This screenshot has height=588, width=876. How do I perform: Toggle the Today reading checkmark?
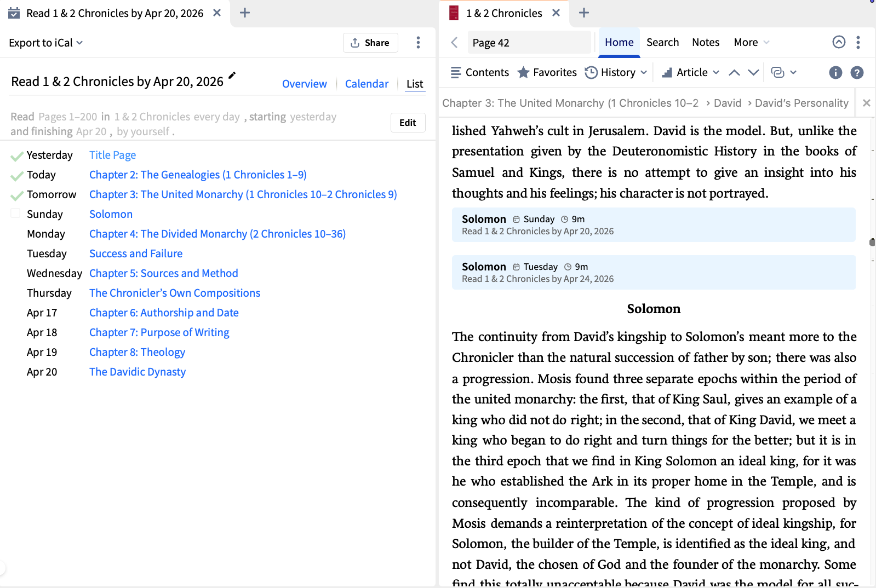click(16, 176)
